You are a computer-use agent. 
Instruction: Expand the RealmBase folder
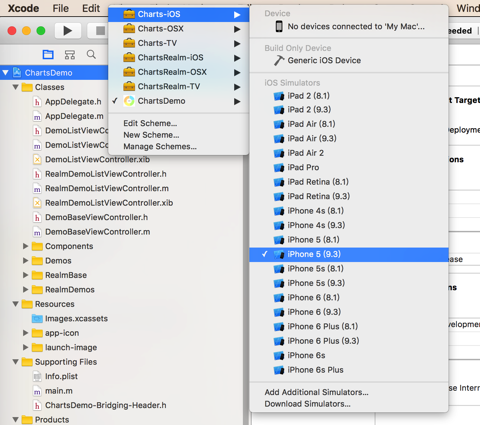coord(25,275)
